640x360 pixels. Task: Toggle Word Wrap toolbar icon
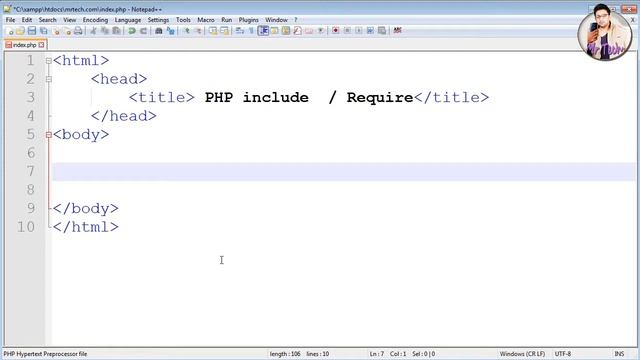tap(240, 31)
